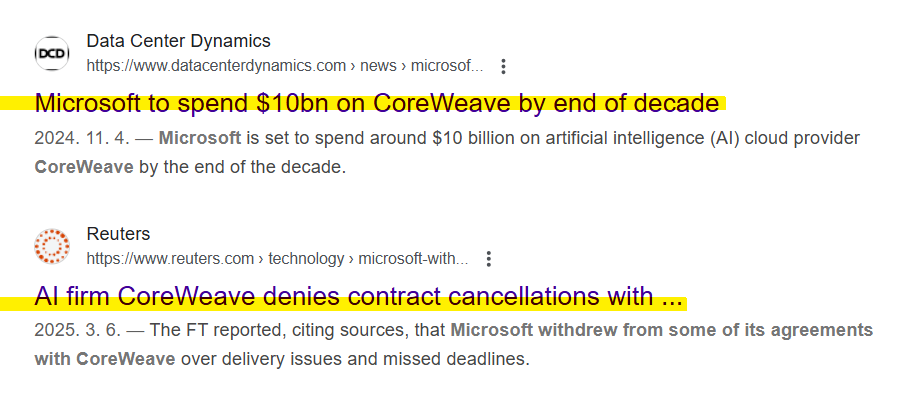Click the 'technology' breadcrumb segment
918x398 pixels.
pos(306,258)
